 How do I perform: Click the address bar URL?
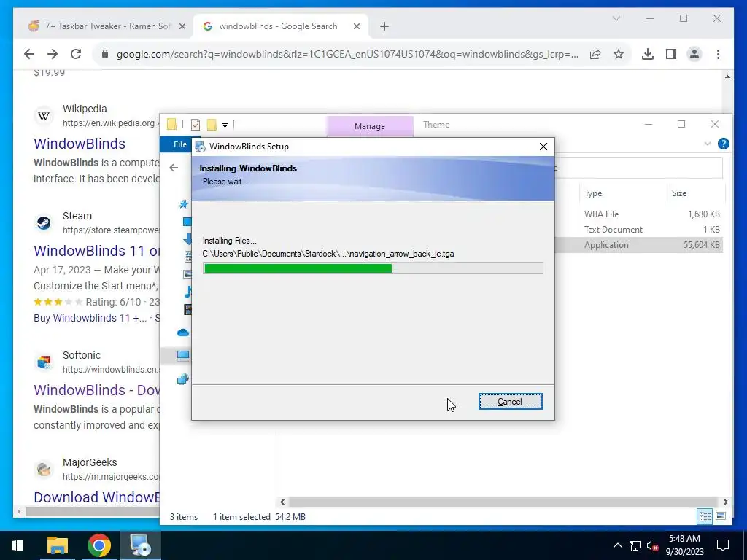pyautogui.click(x=347, y=54)
